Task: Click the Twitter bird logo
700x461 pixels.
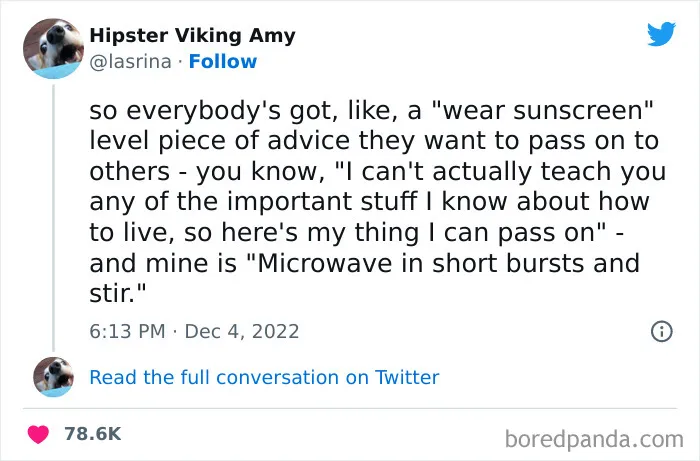Action: [662, 34]
